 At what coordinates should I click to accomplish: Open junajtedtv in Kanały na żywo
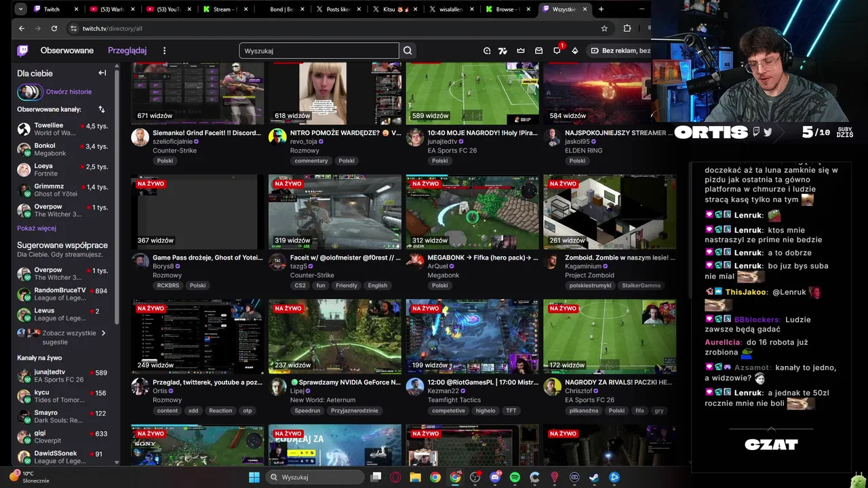pyautogui.click(x=62, y=375)
